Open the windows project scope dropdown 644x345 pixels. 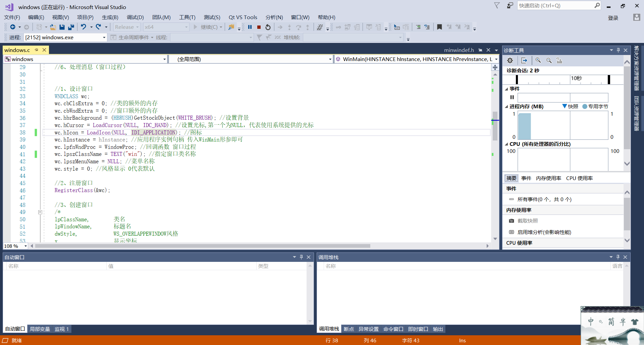tap(164, 59)
